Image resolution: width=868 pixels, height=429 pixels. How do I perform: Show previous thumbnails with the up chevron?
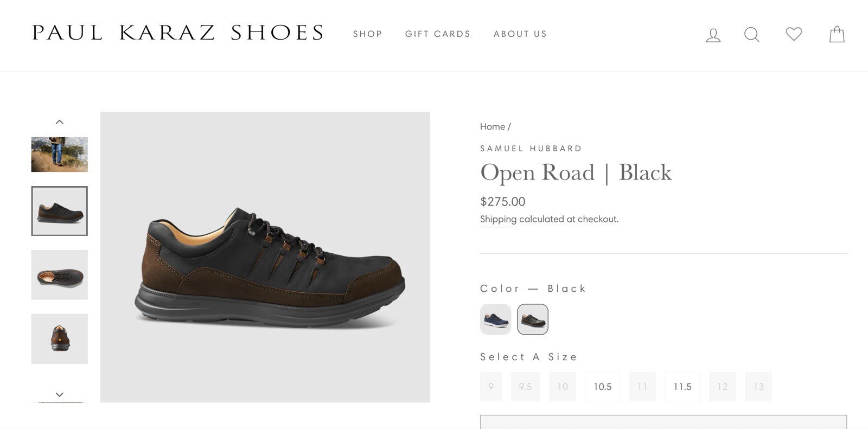(x=60, y=122)
